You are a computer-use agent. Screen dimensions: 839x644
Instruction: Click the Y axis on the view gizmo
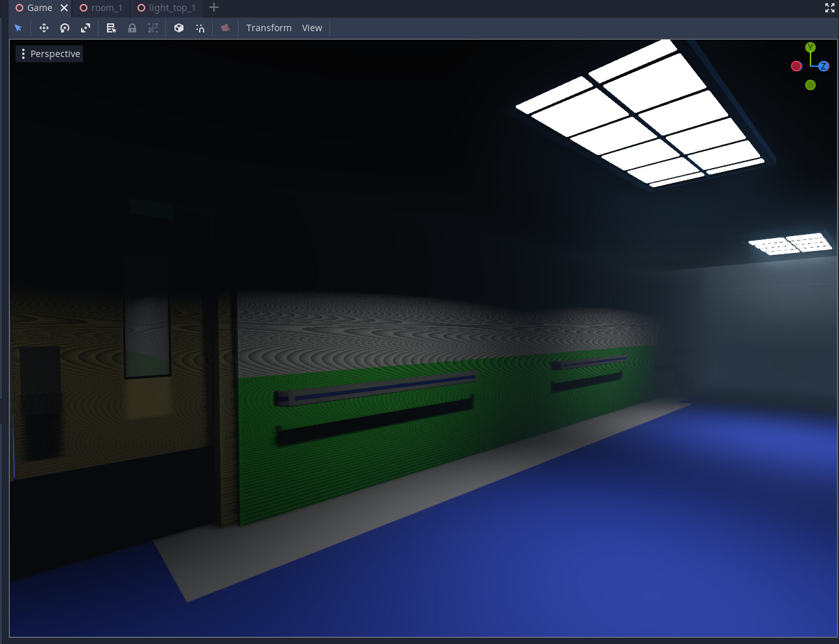(x=810, y=47)
